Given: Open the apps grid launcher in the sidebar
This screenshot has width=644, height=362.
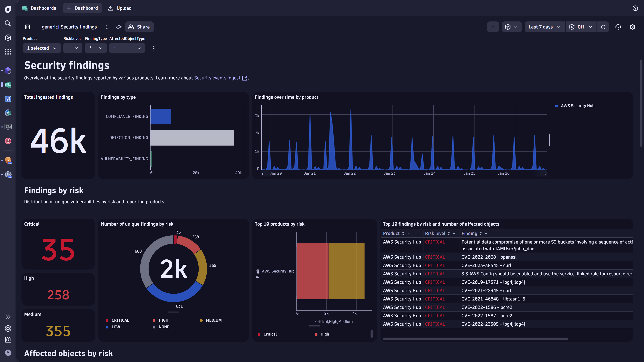Looking at the screenshot, I should [8, 52].
